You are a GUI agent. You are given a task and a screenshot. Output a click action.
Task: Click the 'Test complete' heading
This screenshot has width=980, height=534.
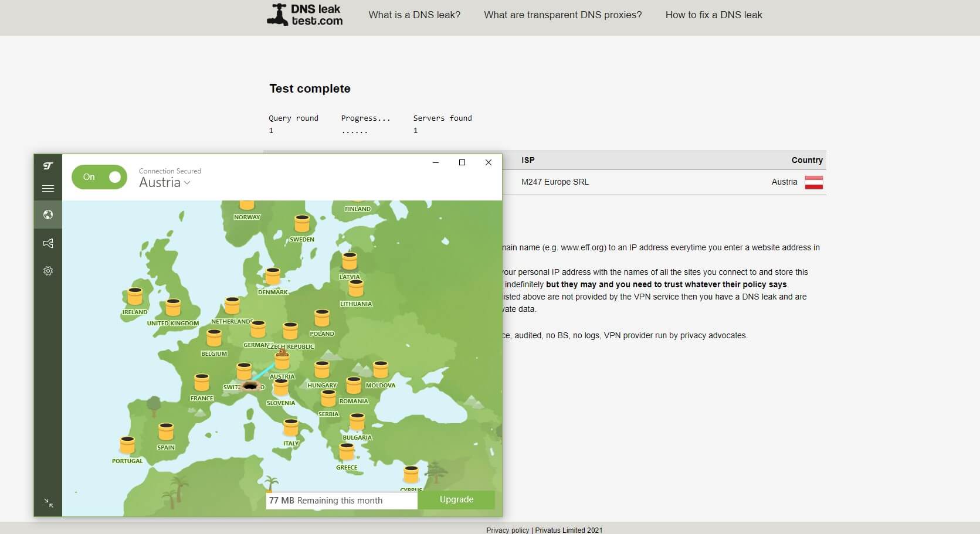coord(310,89)
